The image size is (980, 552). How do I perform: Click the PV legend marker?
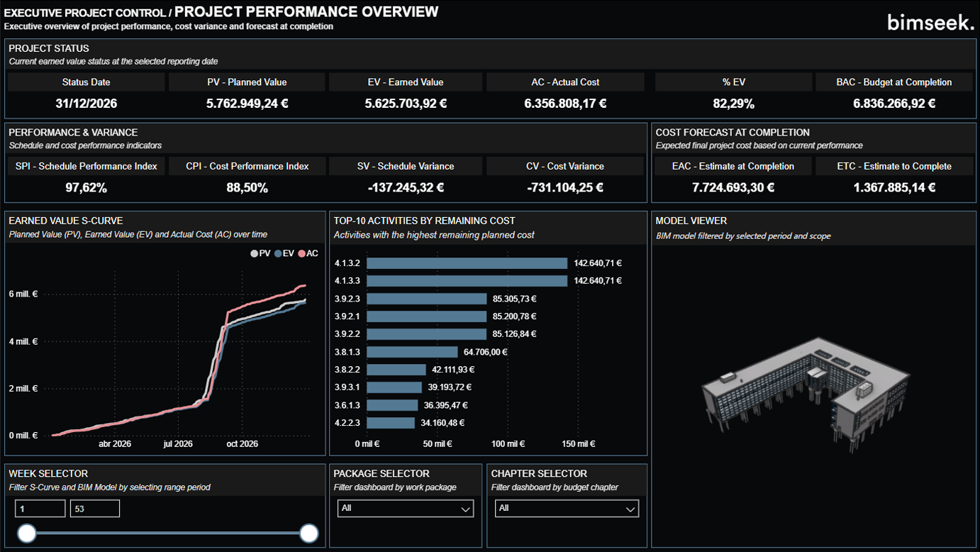tap(254, 253)
